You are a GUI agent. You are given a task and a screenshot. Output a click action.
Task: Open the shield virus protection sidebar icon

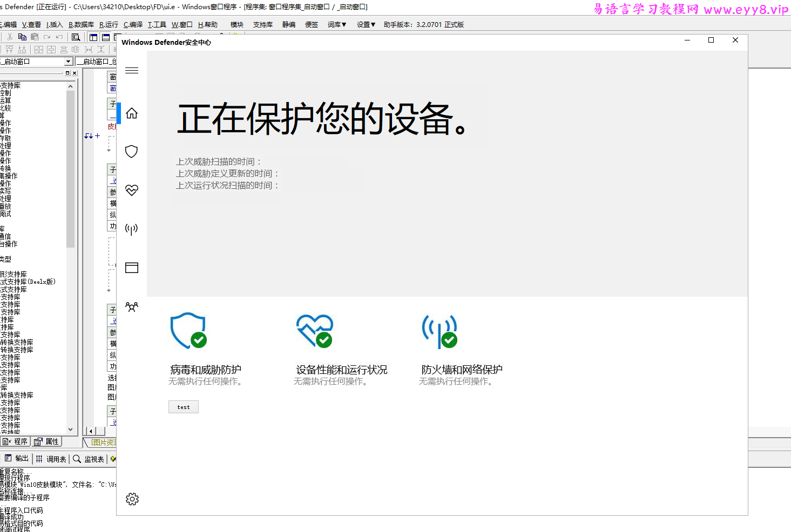point(132,151)
